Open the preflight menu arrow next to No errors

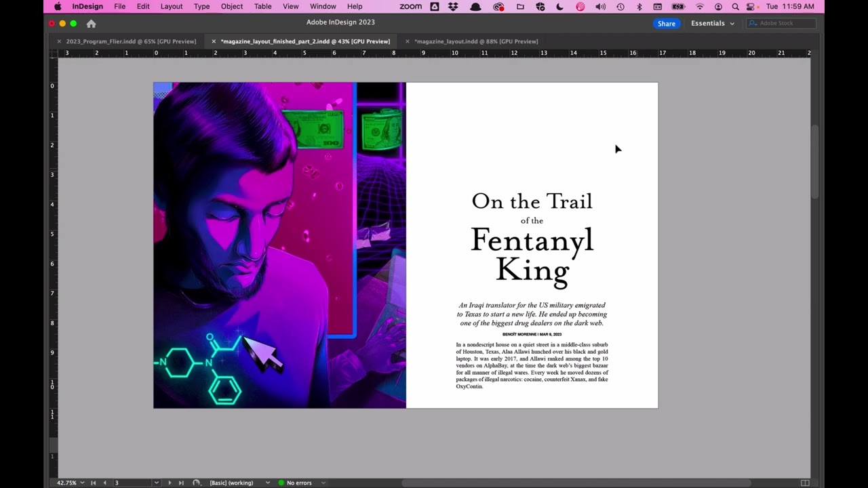pos(323,483)
